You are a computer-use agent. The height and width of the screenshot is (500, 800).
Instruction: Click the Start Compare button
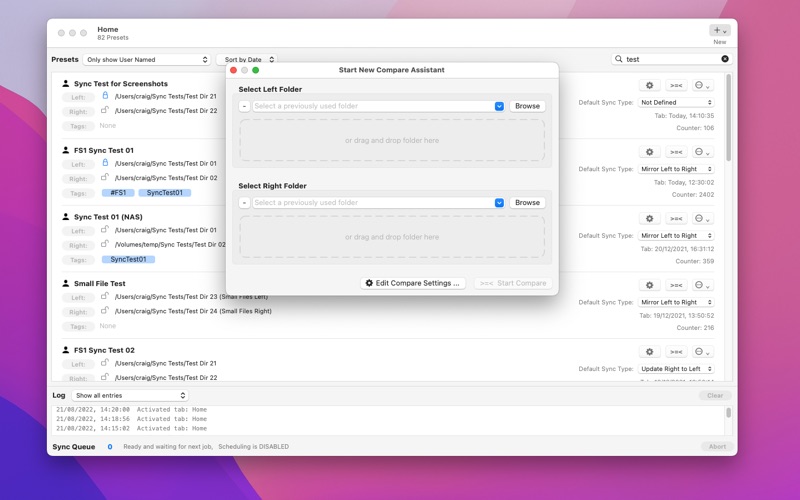[x=513, y=283]
